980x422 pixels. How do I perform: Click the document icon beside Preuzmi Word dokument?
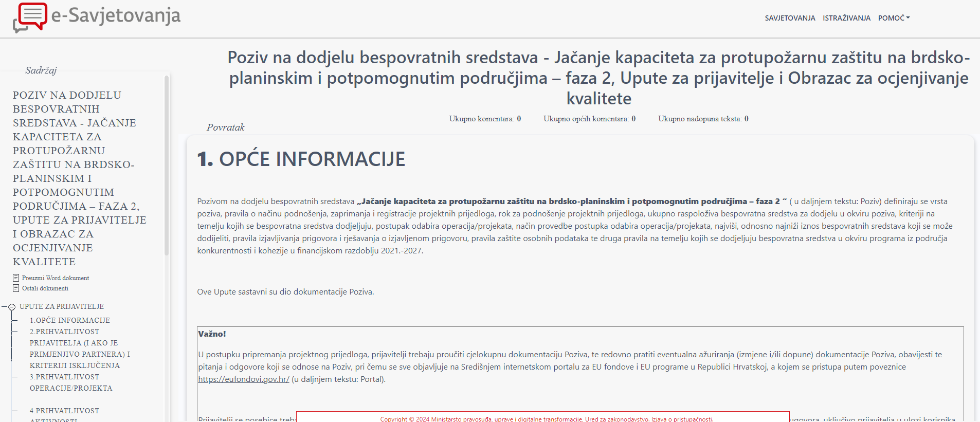[x=16, y=278]
